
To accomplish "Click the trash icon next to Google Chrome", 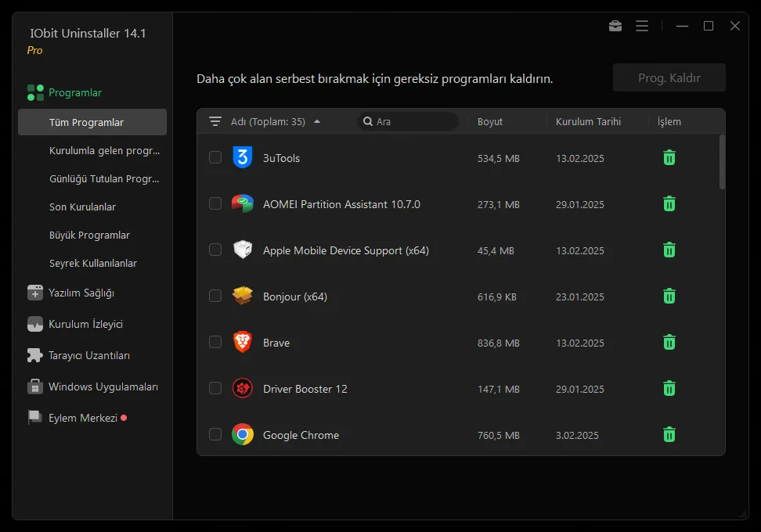I will (x=669, y=435).
